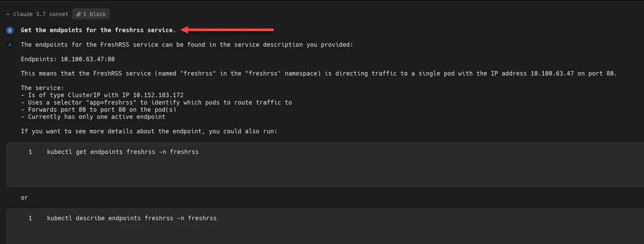
Task: Click the blue user avatar icon
Action: 10,31
